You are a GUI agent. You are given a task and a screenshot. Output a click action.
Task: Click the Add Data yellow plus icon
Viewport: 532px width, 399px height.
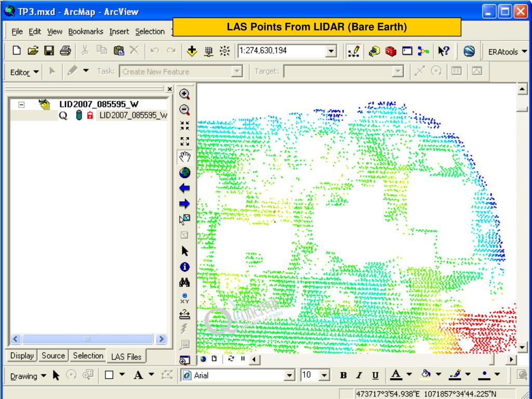192,51
